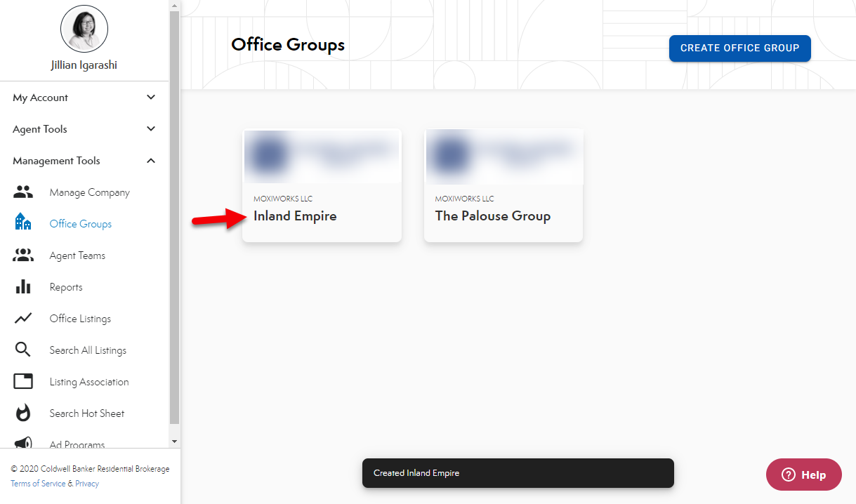The image size is (856, 504).
Task: Open the Privacy link in the footer
Action: click(87, 484)
